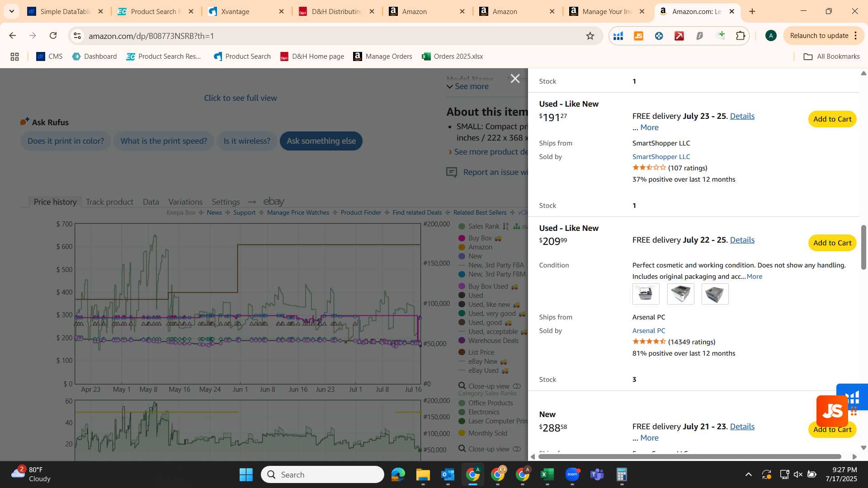Open the floating JS widget icon

pos(832,411)
